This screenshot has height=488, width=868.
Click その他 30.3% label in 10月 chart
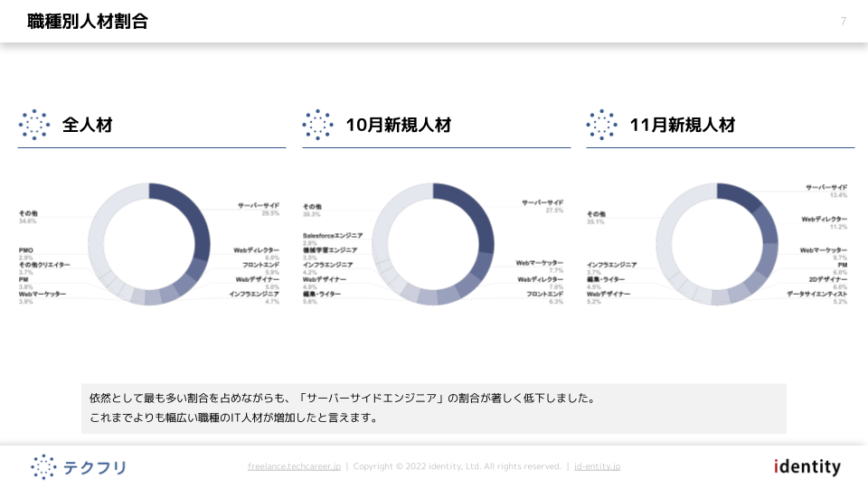click(x=312, y=211)
